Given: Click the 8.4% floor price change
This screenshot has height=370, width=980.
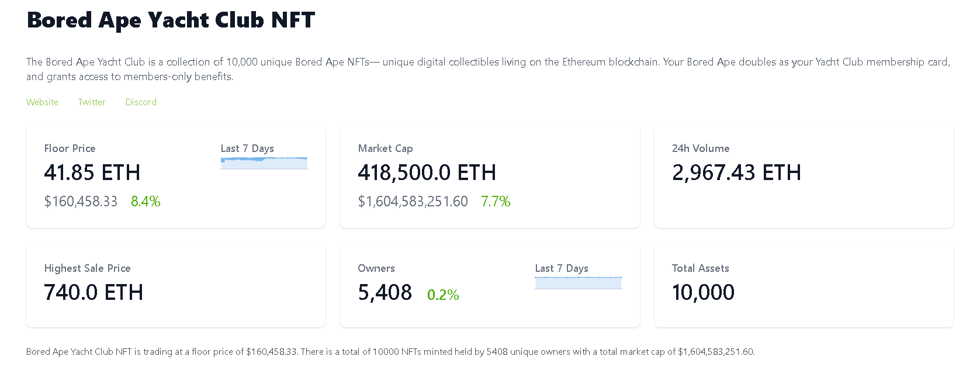Looking at the screenshot, I should pos(146,202).
